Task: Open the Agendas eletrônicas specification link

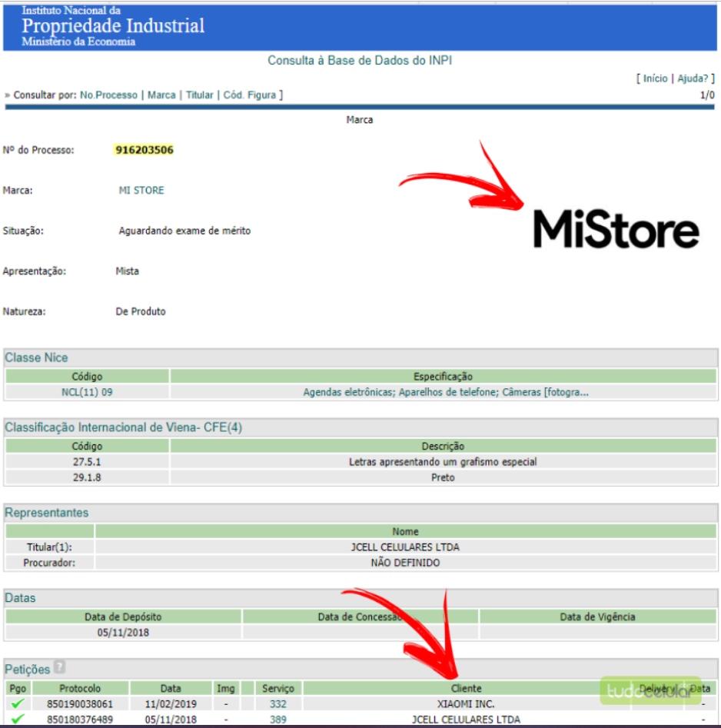Action: [x=446, y=392]
